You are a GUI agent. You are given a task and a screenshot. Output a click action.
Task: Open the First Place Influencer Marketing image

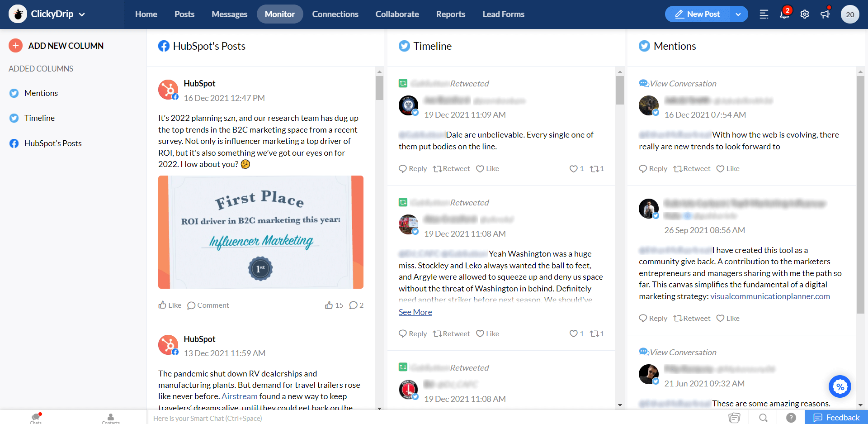(261, 232)
